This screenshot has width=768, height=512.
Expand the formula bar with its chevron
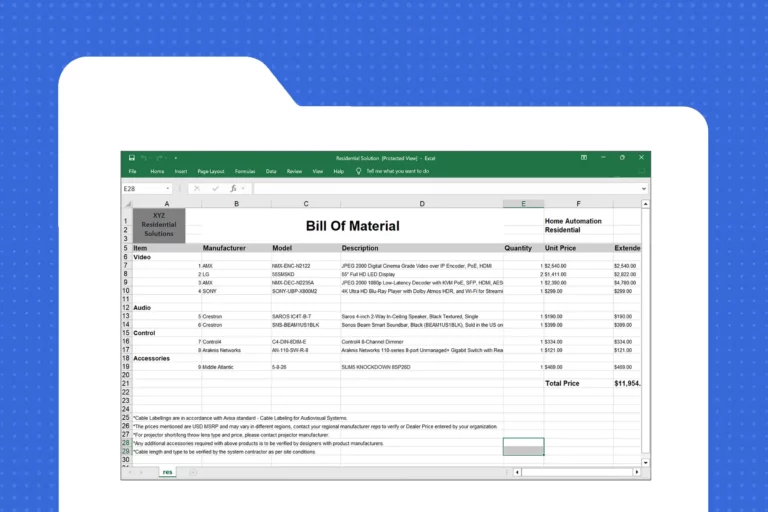(x=644, y=188)
